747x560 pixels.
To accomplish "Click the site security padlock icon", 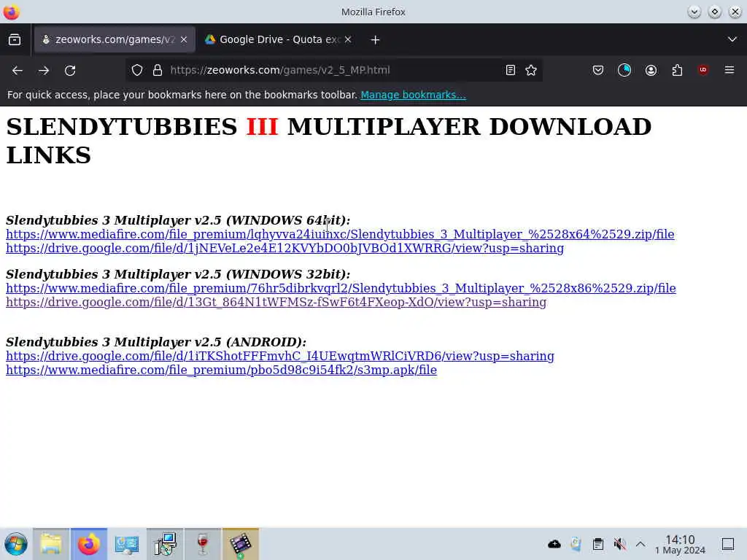I will pos(158,71).
